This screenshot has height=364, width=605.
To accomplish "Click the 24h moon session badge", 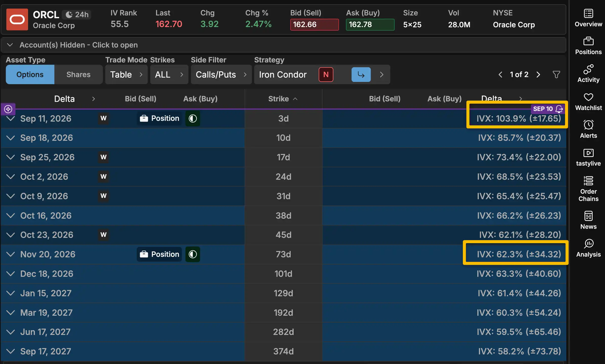I will 77,15.
